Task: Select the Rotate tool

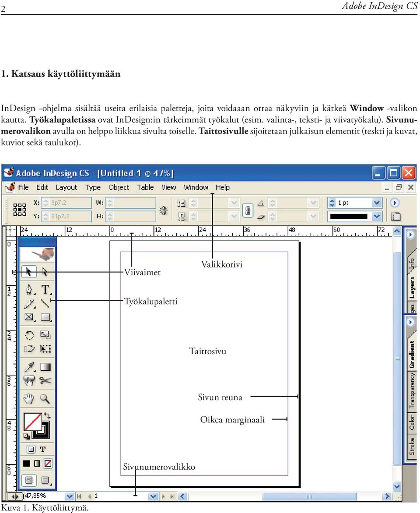Action: coord(29,335)
